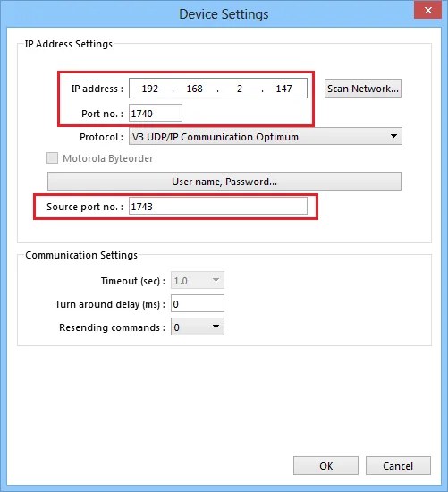The width and height of the screenshot is (448, 492).
Task: Click the Device Settings title text
Action: (x=224, y=14)
